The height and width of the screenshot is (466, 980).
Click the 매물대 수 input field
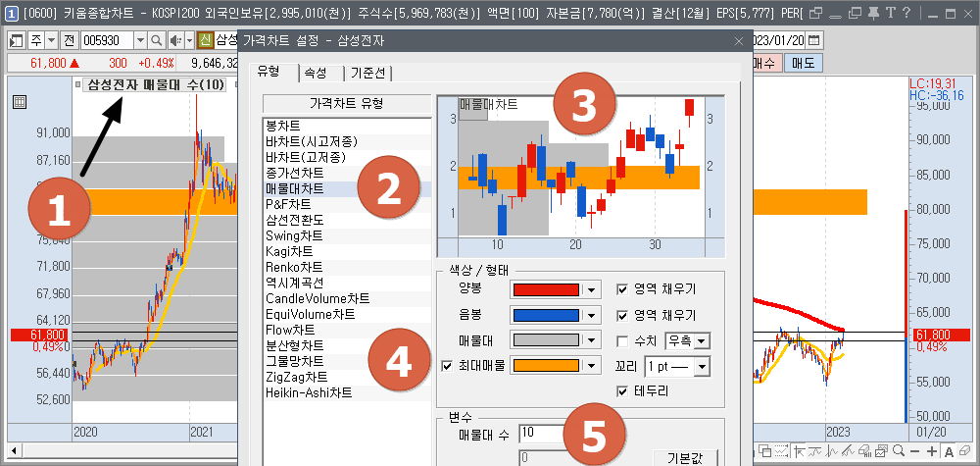[x=544, y=433]
